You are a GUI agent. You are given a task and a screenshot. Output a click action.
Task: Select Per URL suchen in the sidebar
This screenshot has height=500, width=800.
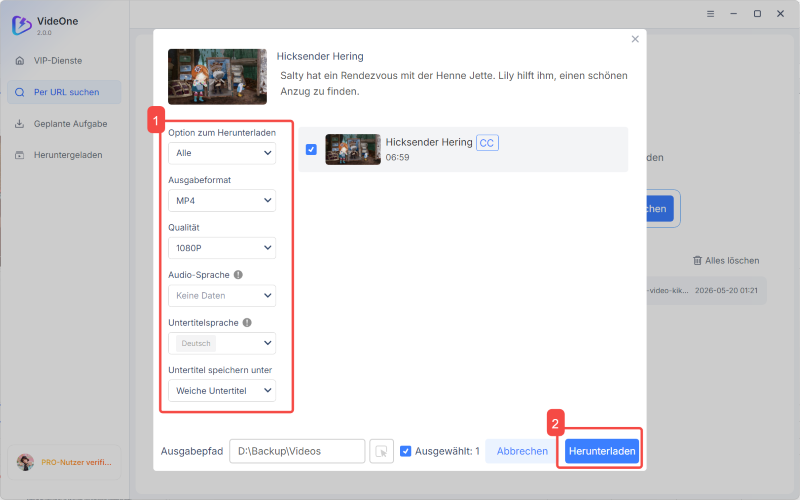point(64,92)
